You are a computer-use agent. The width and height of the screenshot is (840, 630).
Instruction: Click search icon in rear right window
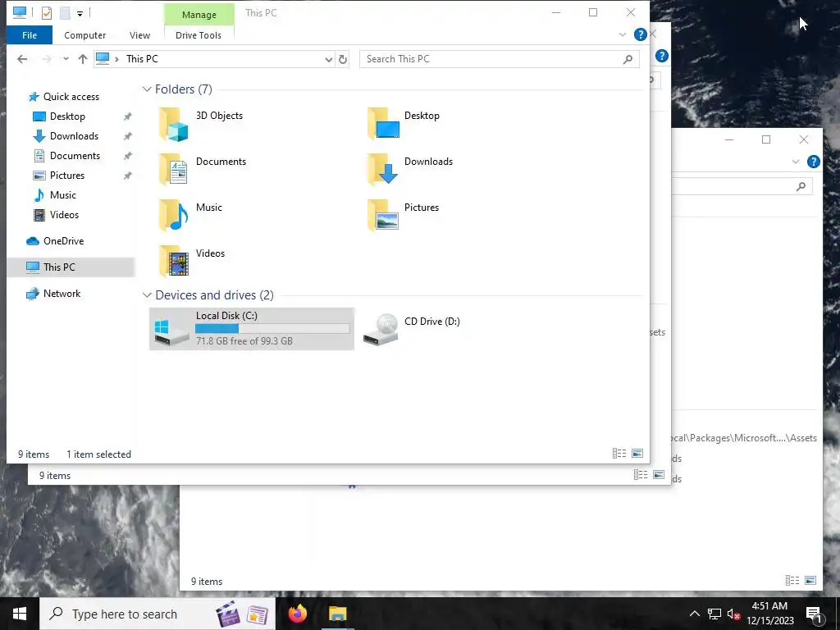(801, 186)
